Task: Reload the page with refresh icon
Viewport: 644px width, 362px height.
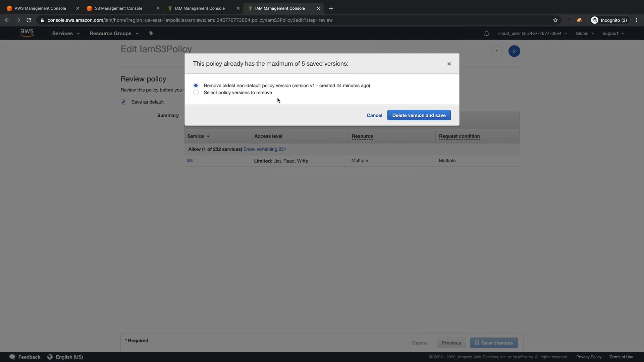Action: tap(29, 20)
